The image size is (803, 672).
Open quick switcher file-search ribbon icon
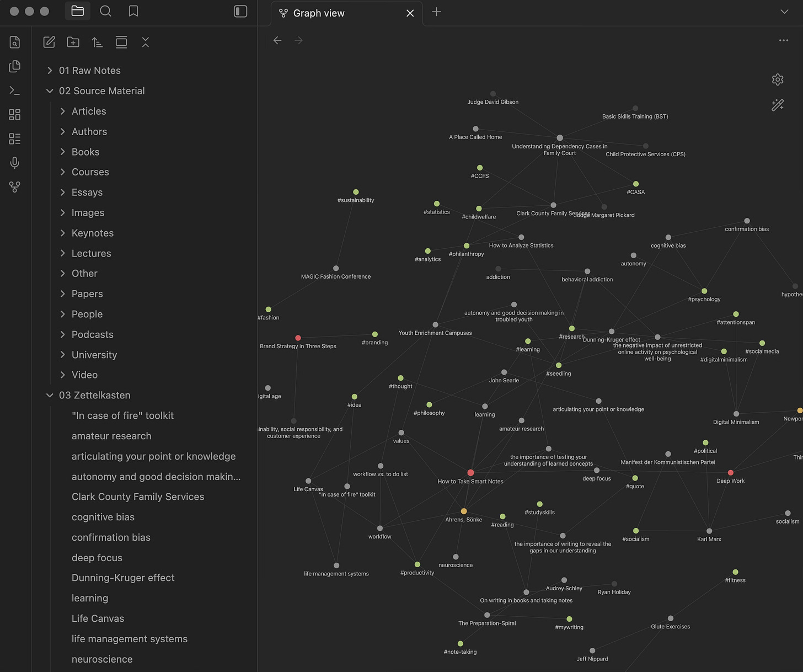(15, 42)
